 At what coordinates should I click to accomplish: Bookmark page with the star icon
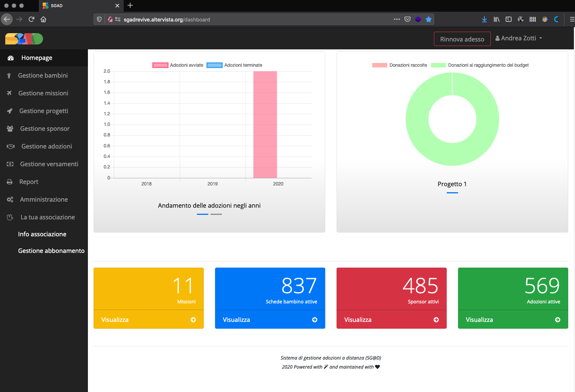429,19
